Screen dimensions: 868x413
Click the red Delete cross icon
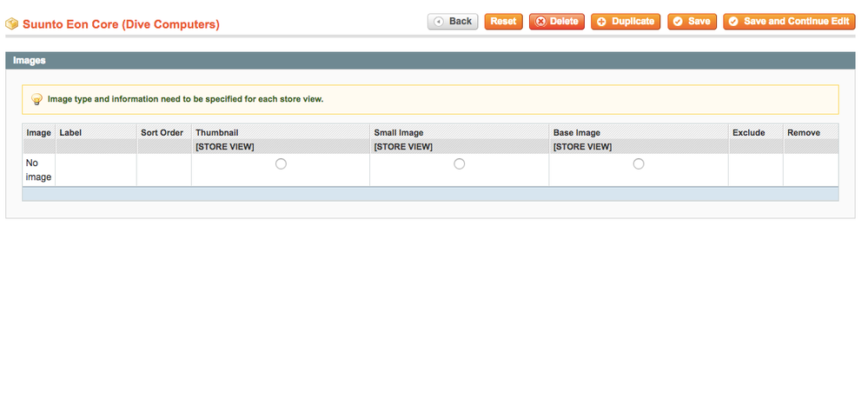pos(541,22)
